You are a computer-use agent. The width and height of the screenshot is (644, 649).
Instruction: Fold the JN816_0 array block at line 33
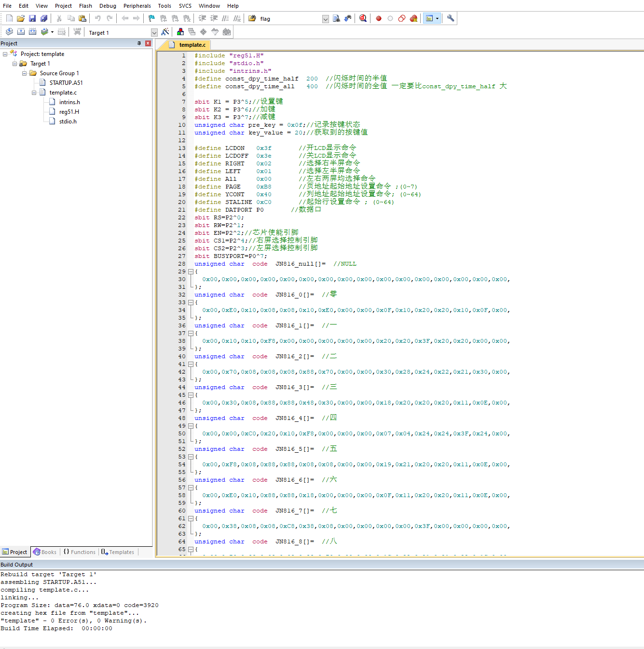point(191,303)
